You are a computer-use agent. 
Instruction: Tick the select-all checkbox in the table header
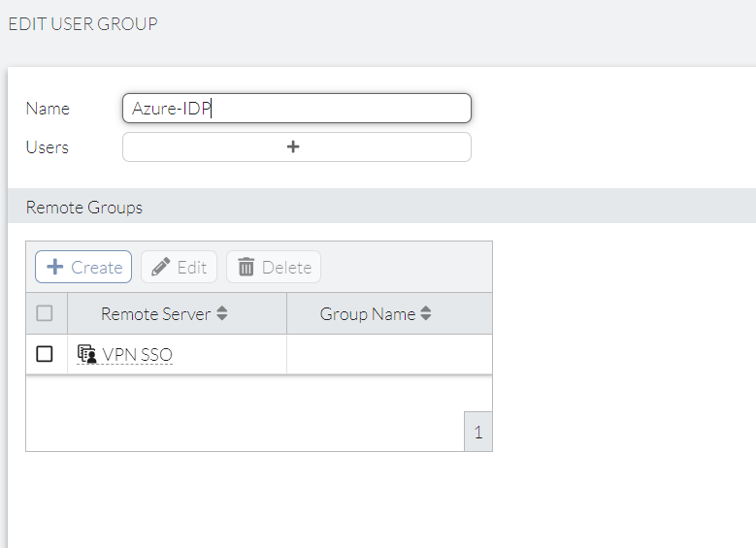pos(45,313)
